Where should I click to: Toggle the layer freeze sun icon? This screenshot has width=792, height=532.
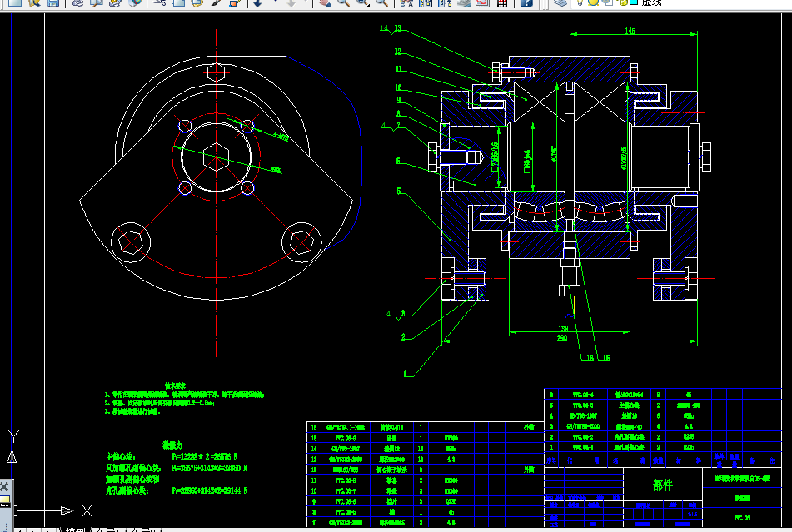[x=594, y=2]
